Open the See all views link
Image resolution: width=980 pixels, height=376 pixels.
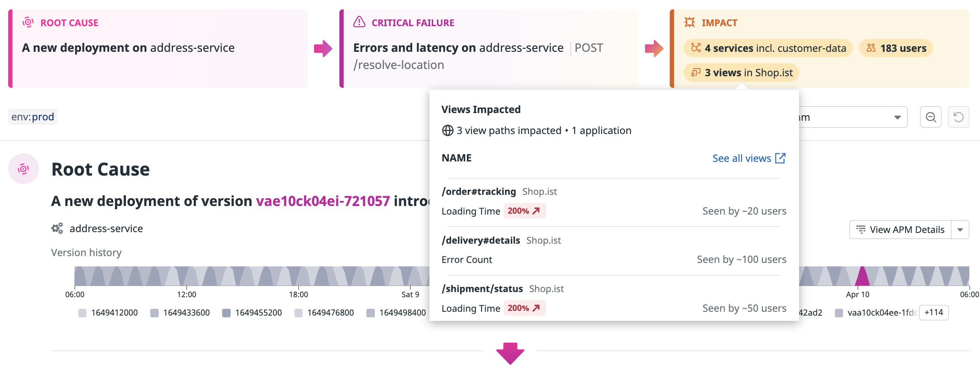pos(742,158)
